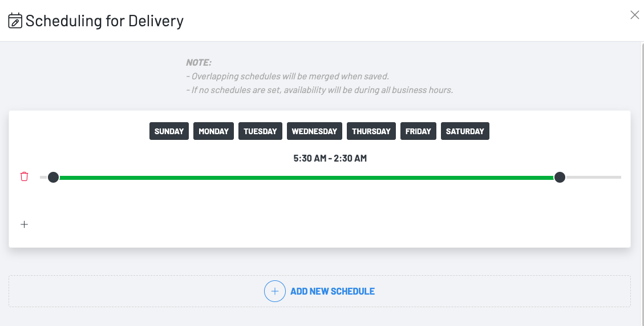Click the Scheduling for Delivery title text
The image size is (644, 326).
104,21
